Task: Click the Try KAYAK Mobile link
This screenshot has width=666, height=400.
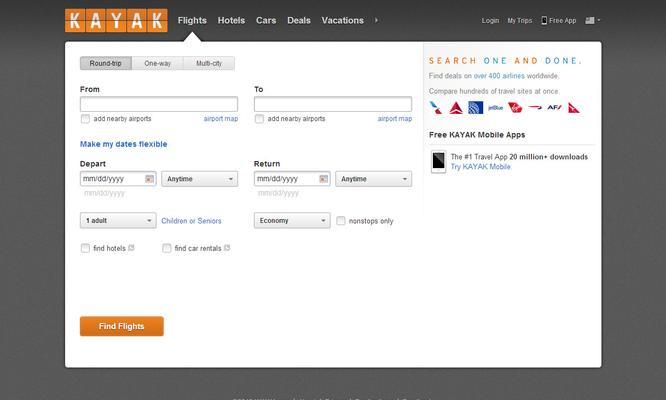Action: 480,167
